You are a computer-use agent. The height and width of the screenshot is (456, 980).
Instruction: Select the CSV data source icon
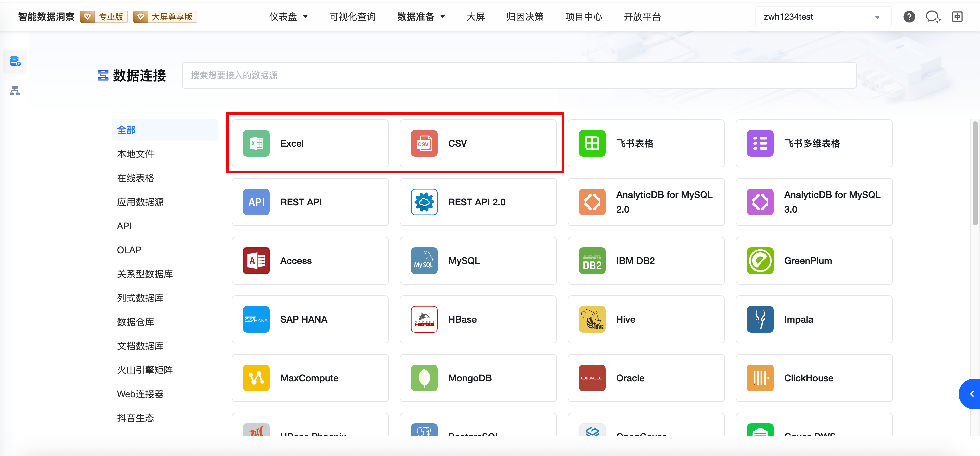pos(424,143)
